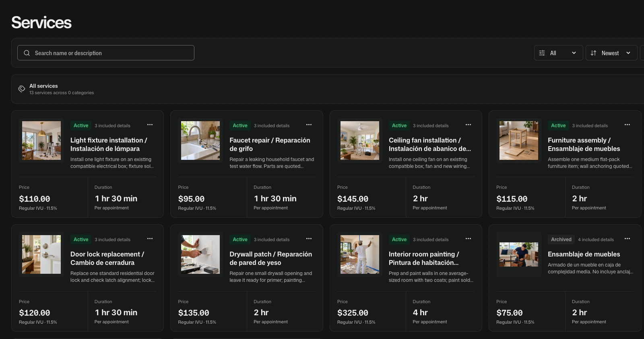
Task: Open three-dot menu on Faucet repair card
Action: (309, 125)
